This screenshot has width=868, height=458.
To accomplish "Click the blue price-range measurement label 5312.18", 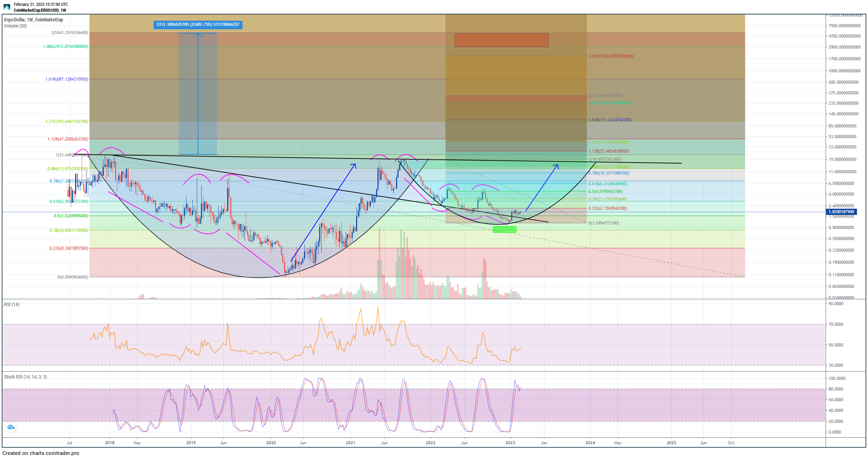I will tap(198, 24).
